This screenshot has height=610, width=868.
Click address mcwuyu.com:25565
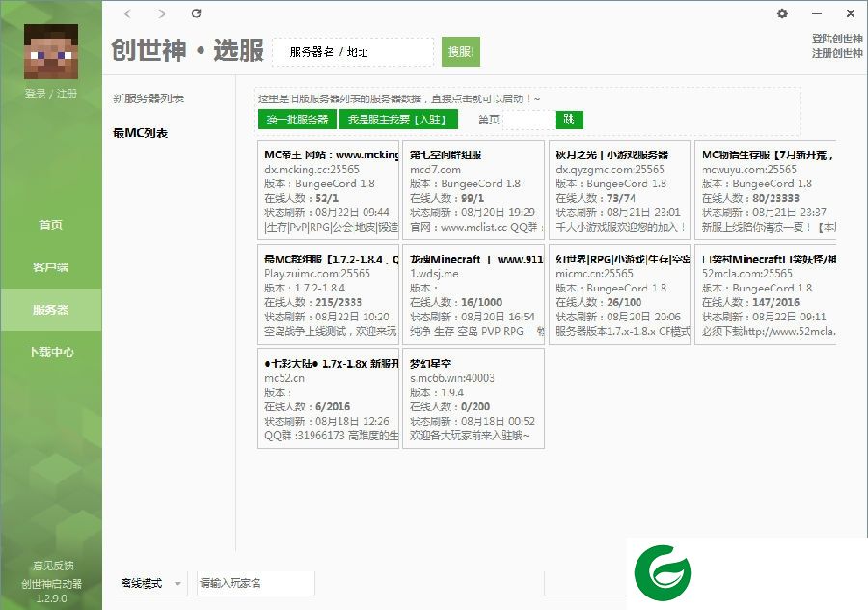click(x=749, y=169)
